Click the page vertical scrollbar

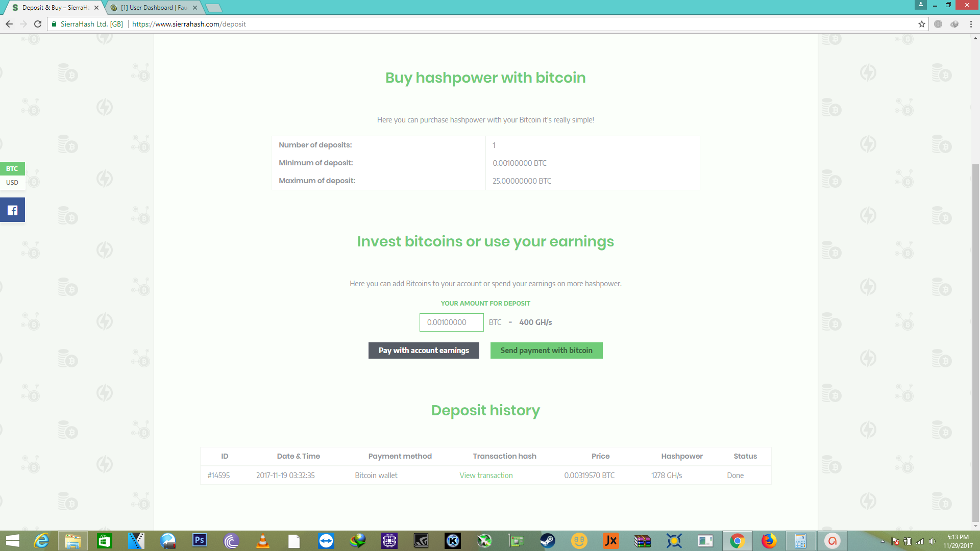(975, 342)
